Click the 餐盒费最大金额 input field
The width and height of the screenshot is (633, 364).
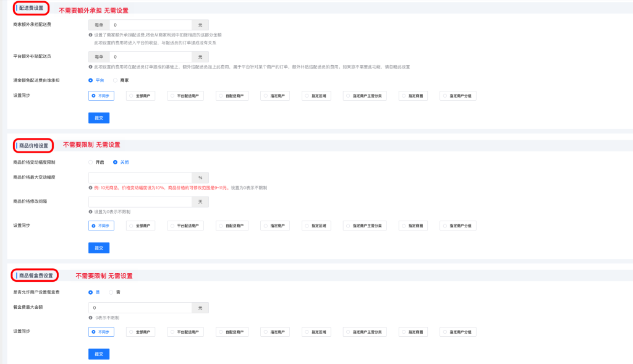(x=140, y=308)
